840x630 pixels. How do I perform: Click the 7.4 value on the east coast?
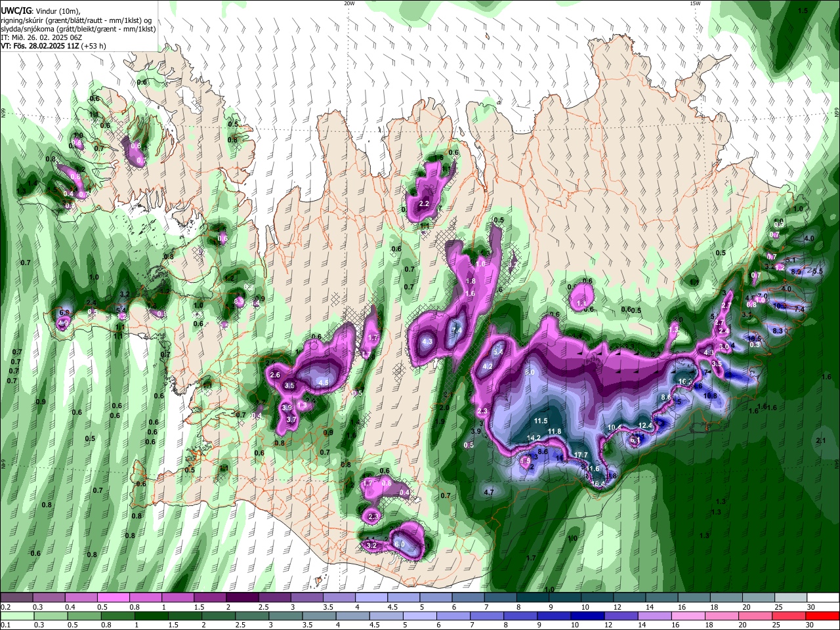point(799,308)
